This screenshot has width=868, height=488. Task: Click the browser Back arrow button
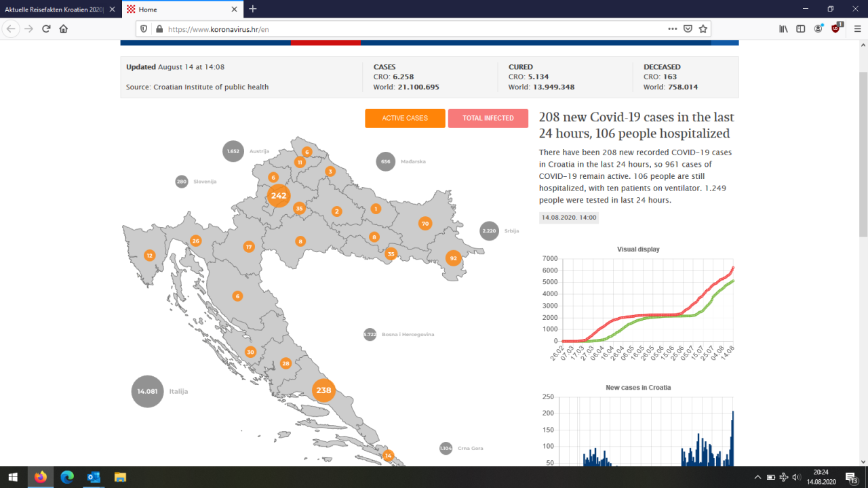tap(11, 29)
